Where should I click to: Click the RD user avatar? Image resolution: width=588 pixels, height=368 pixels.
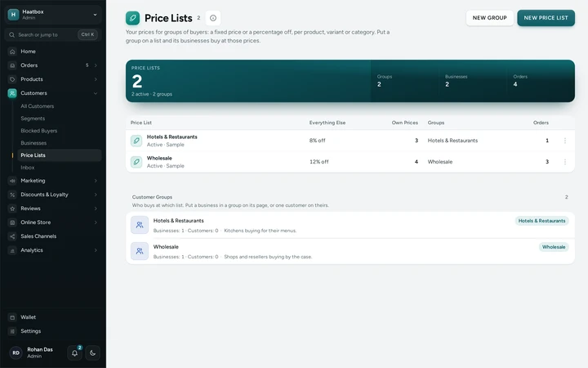click(x=16, y=352)
